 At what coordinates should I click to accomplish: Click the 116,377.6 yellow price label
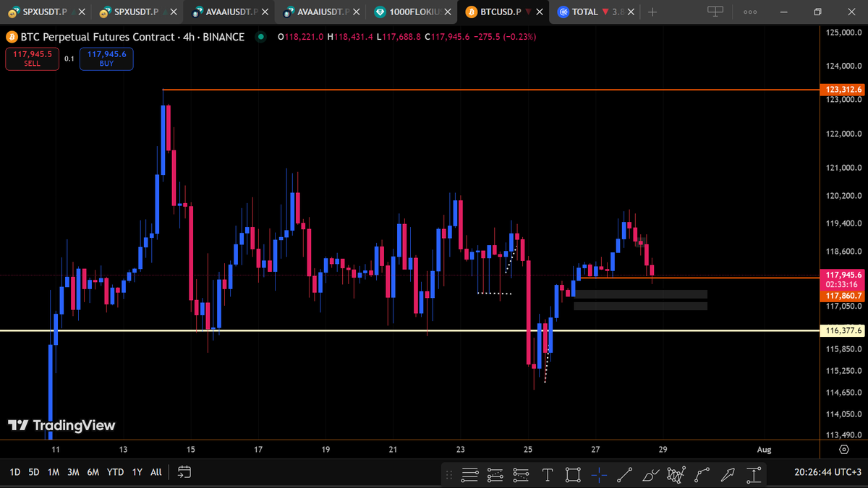pos(843,330)
